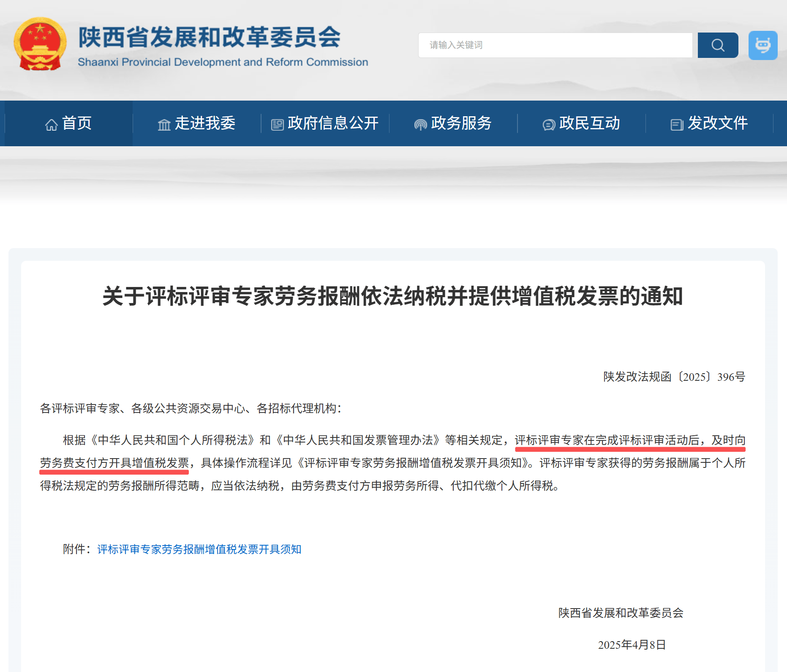Click the fingerprint icon beside 政务服务
This screenshot has width=787, height=672.
click(420, 125)
